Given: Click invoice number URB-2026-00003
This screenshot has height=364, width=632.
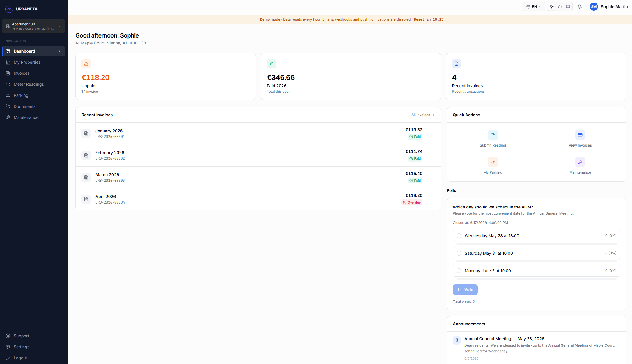Looking at the screenshot, I should pyautogui.click(x=110, y=181).
